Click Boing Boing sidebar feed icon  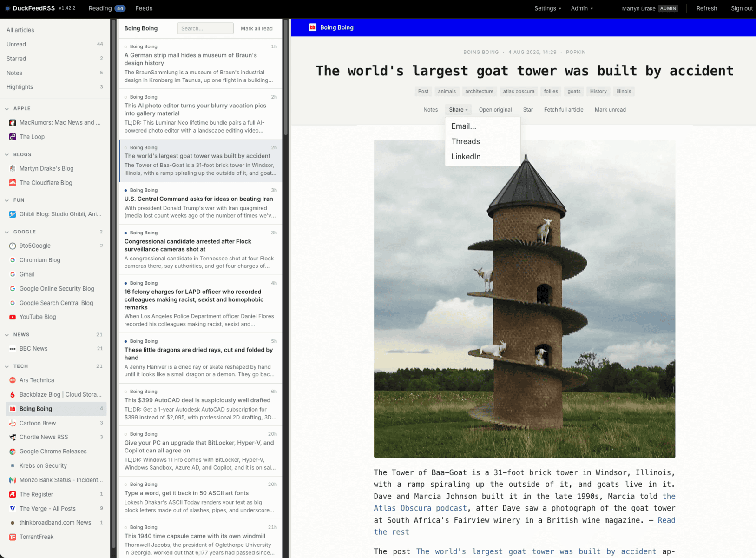(x=13, y=409)
